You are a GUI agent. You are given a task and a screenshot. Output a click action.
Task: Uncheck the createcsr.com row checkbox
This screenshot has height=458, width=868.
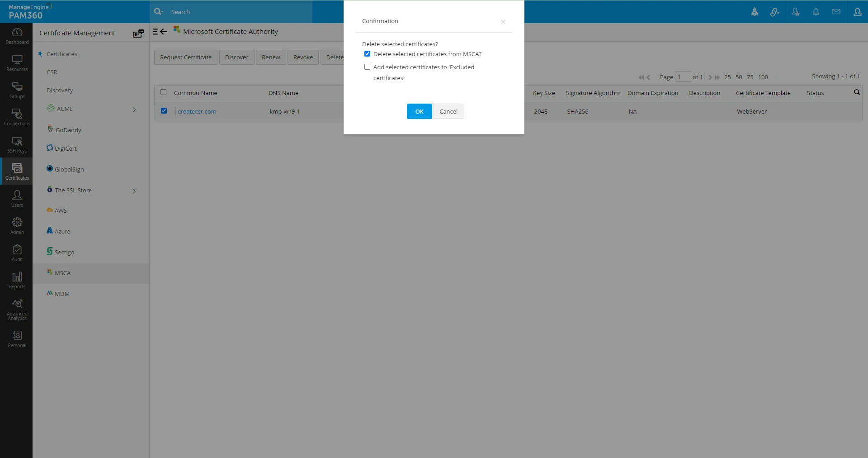pos(164,111)
